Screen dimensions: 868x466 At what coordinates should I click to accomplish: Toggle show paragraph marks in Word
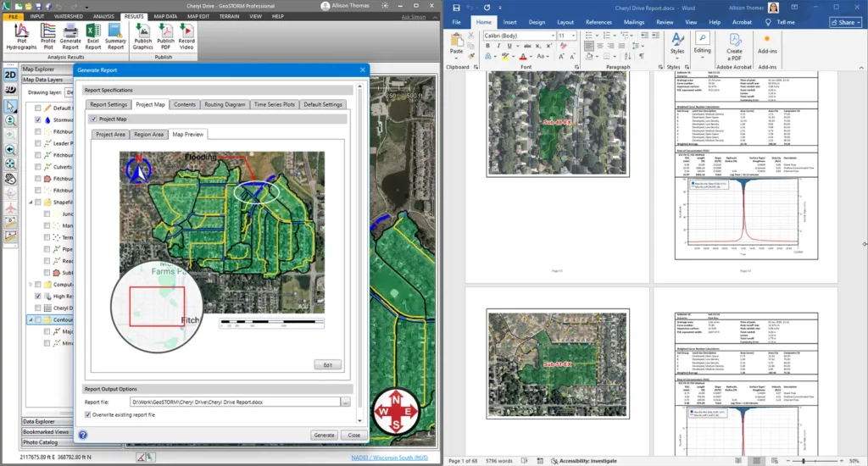click(642, 56)
